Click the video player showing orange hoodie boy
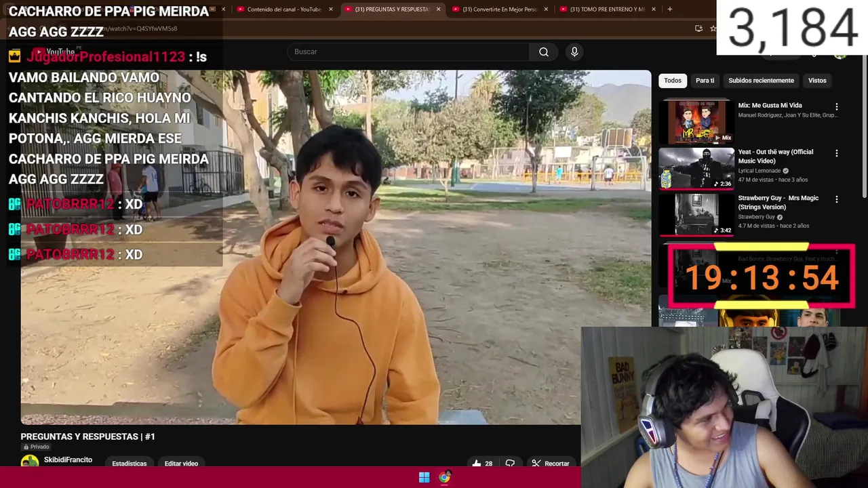This screenshot has width=868, height=488. tap(335, 247)
